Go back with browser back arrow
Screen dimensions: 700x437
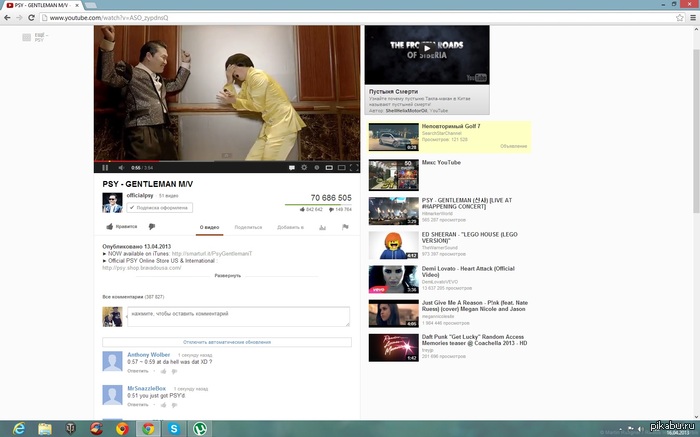[x=7, y=17]
